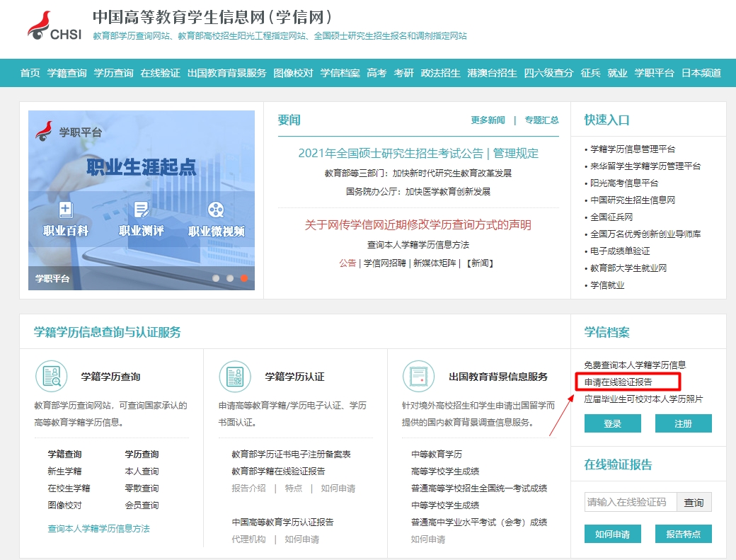Click the 查询 button beside verification code
The image size is (736, 560).
point(694,502)
